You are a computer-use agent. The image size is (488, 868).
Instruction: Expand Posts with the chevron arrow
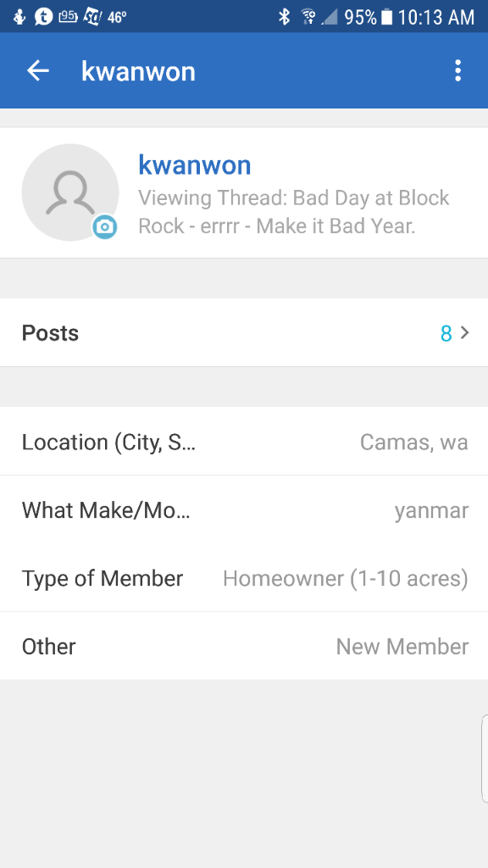(x=465, y=332)
